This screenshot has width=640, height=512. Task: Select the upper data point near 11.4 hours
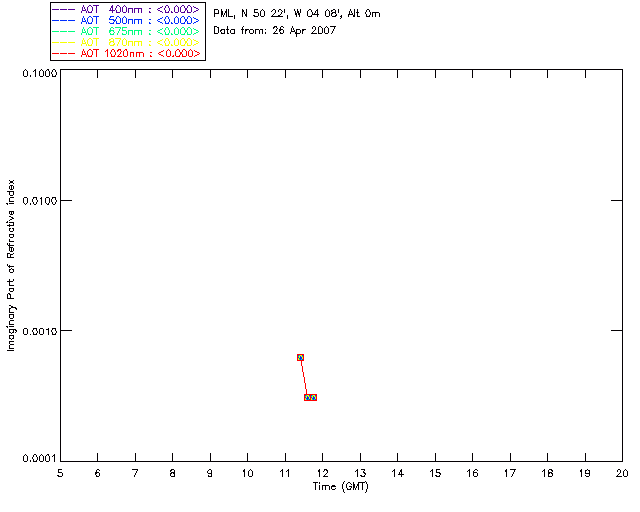[x=300, y=357]
